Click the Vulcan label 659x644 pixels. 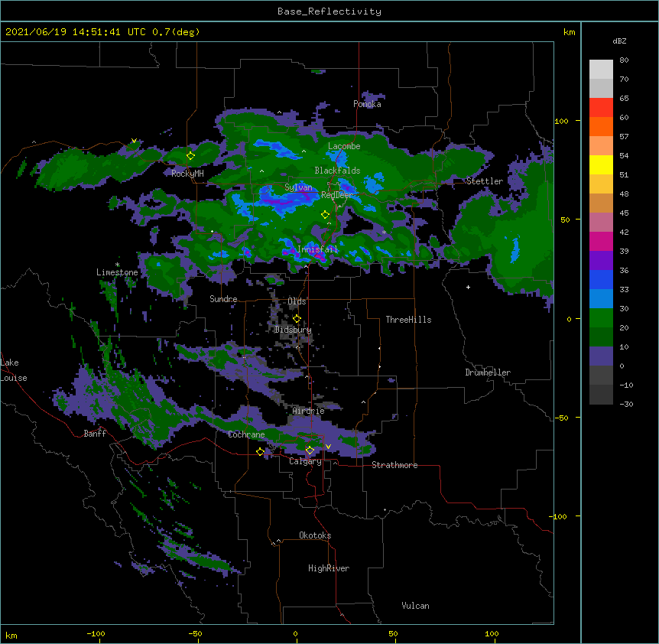tap(415, 606)
